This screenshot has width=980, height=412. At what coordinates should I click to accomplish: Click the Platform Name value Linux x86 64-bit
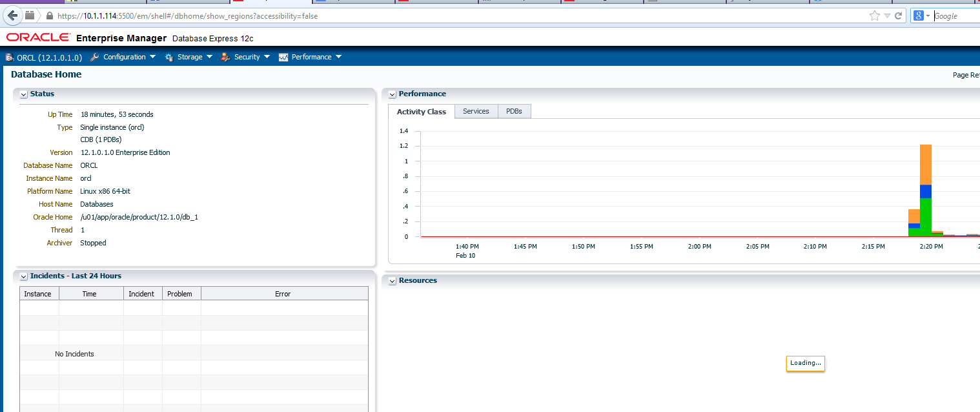(x=105, y=191)
